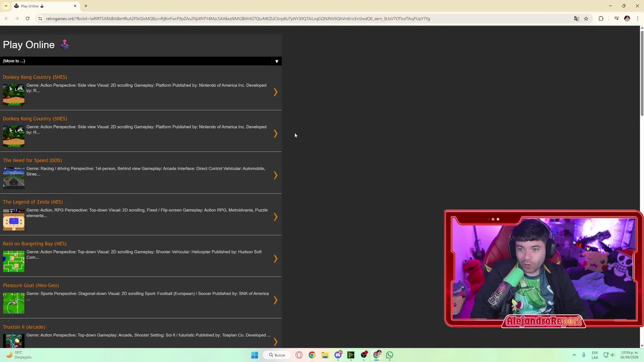The height and width of the screenshot is (362, 644).
Task: Click Raid on Bungeling Bay thumbnail
Action: click(x=14, y=261)
